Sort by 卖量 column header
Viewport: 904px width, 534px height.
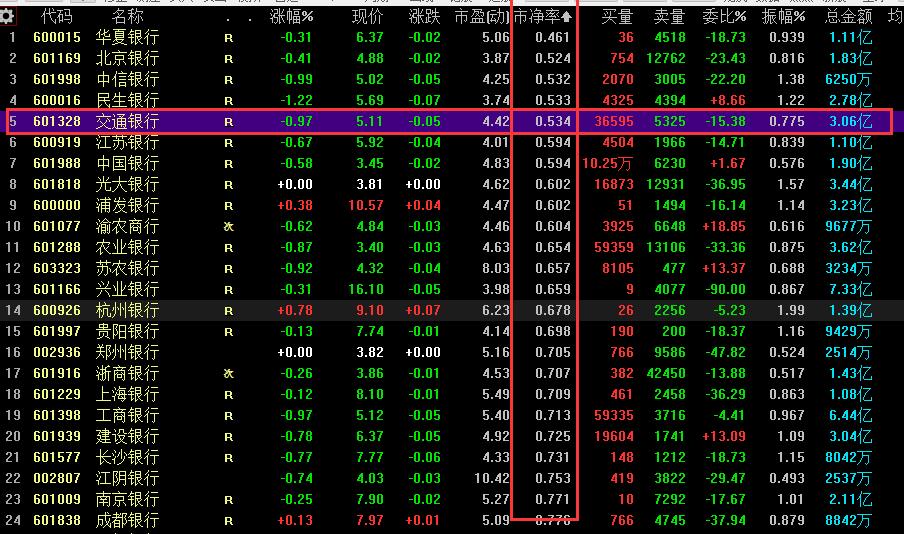click(669, 16)
